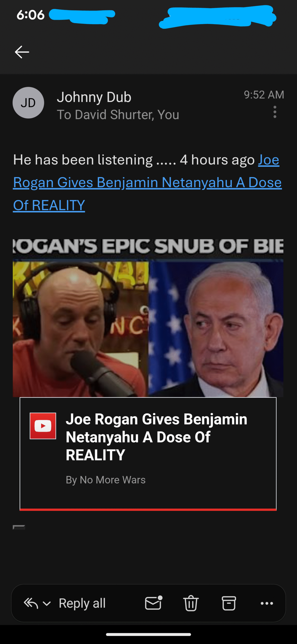This screenshot has height=644, width=297.
Task: Tap the home gesture bar at bottom
Action: [148, 634]
